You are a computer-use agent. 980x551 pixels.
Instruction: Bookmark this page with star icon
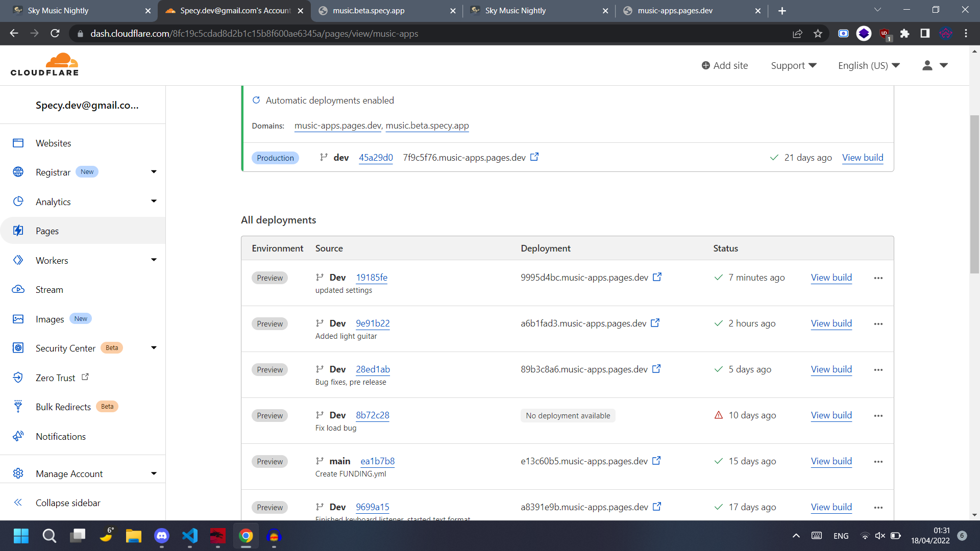pyautogui.click(x=818, y=34)
